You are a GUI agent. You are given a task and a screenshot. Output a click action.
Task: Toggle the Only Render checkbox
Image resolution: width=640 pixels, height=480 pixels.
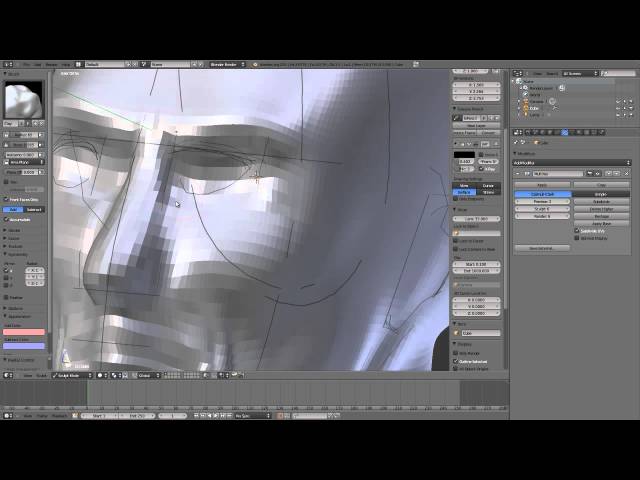pyautogui.click(x=456, y=353)
